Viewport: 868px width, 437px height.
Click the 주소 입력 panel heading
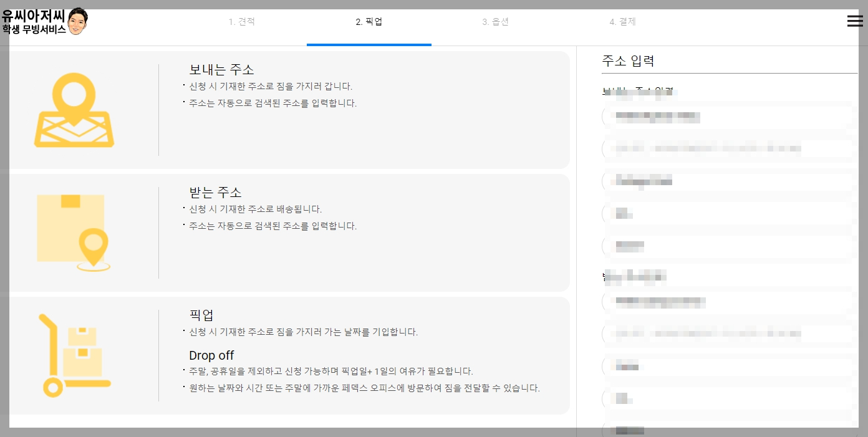(628, 60)
